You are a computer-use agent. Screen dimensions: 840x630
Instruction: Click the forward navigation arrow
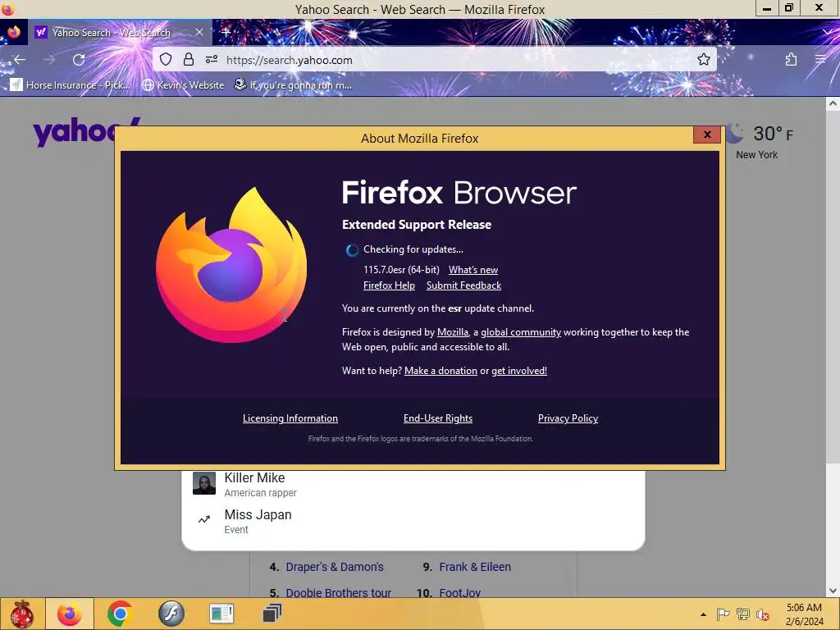pyautogui.click(x=49, y=59)
